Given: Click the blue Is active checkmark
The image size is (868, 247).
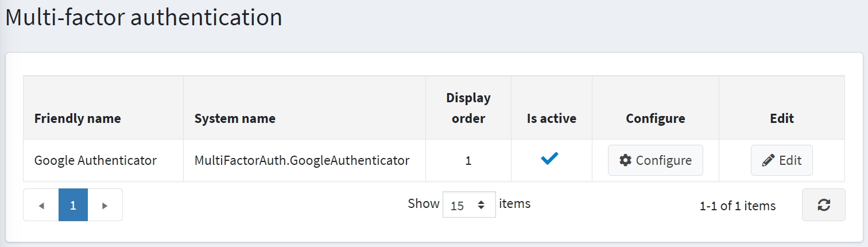Looking at the screenshot, I should [x=549, y=160].
